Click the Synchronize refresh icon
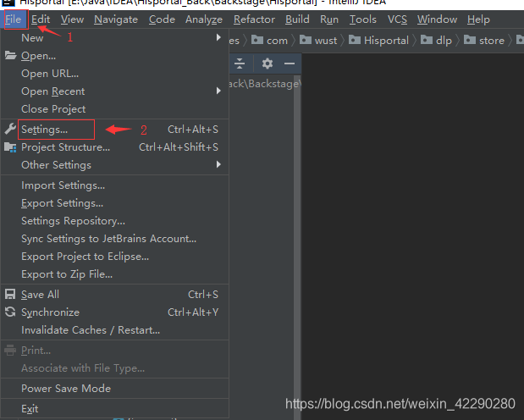Image resolution: width=524 pixels, height=420 pixels. point(10,312)
